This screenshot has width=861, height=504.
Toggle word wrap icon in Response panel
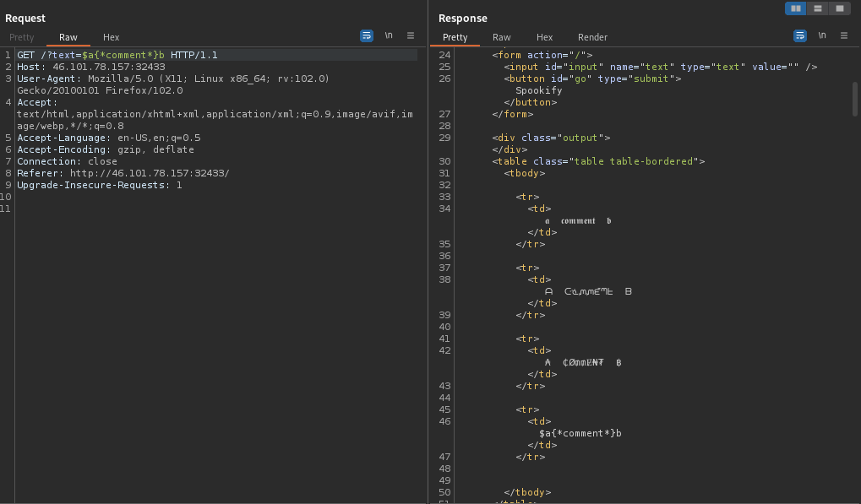[x=800, y=35]
